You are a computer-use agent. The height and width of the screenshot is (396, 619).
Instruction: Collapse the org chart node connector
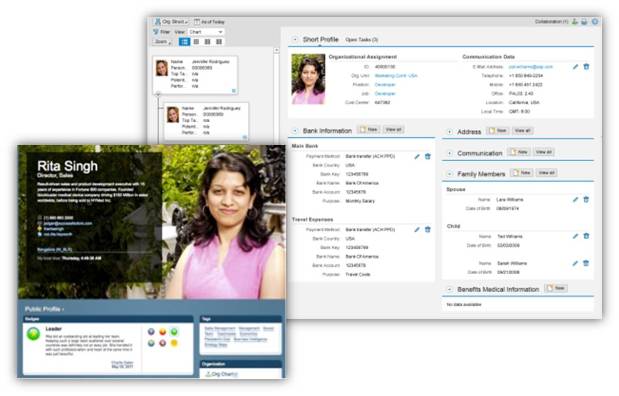pyautogui.click(x=158, y=94)
